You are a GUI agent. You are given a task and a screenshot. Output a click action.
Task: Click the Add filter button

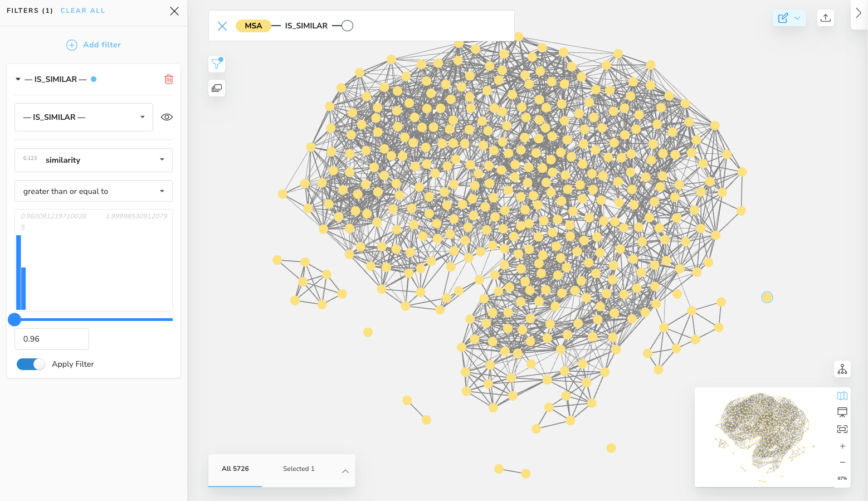94,45
